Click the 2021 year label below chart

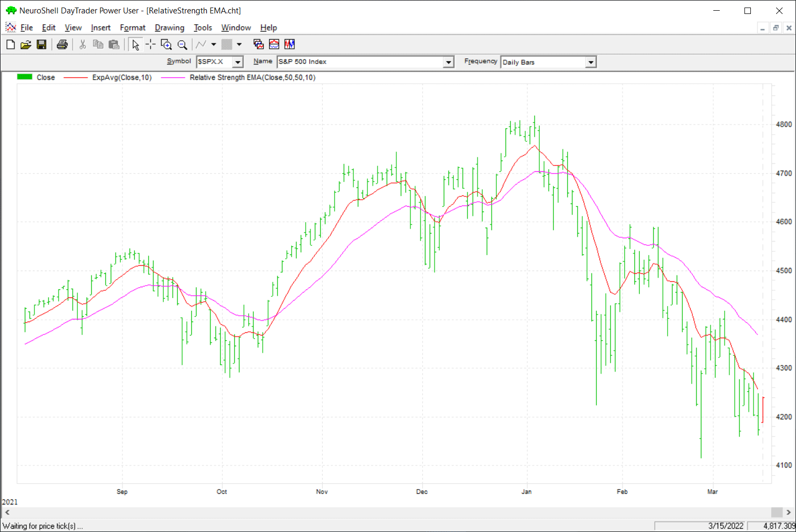tap(10, 502)
